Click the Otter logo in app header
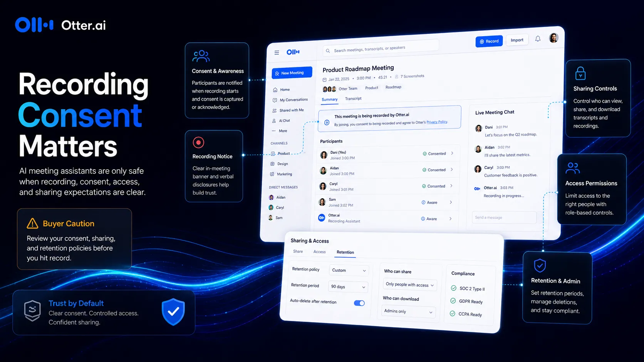The height and width of the screenshot is (362, 644). [293, 52]
